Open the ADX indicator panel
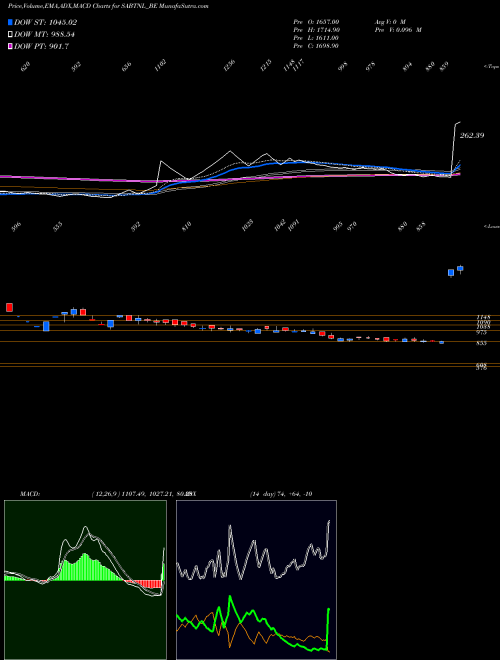Image resolution: width=500 pixels, height=660 pixels. pyautogui.click(x=256, y=580)
